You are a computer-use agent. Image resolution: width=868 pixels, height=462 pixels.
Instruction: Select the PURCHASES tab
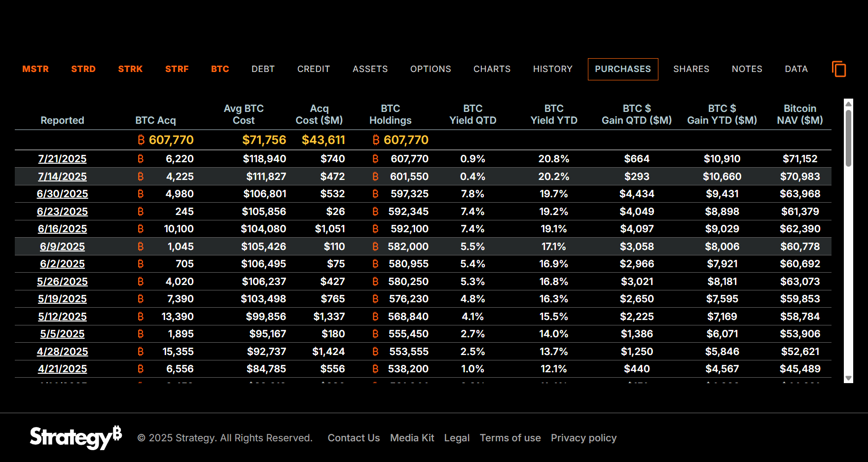pyautogui.click(x=623, y=69)
